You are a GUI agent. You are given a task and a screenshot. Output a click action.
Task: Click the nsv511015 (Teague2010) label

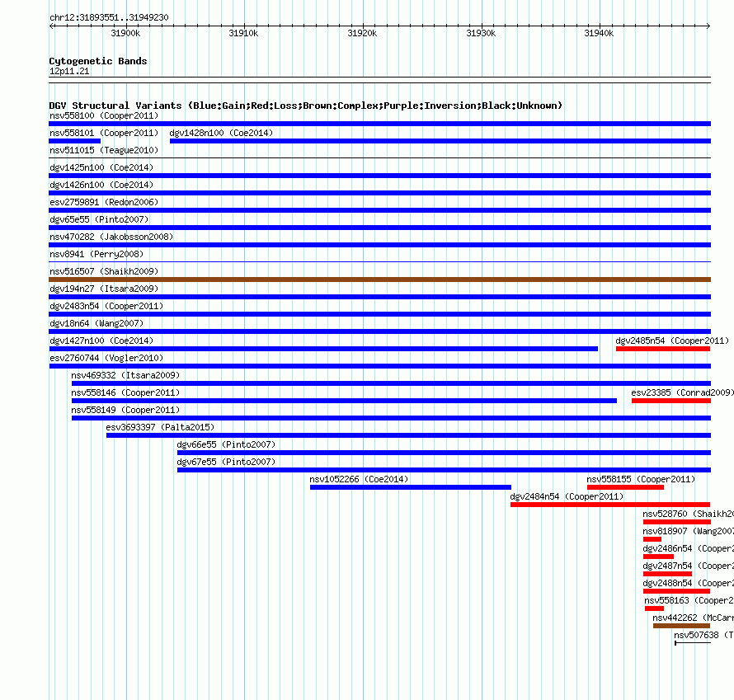(x=104, y=150)
